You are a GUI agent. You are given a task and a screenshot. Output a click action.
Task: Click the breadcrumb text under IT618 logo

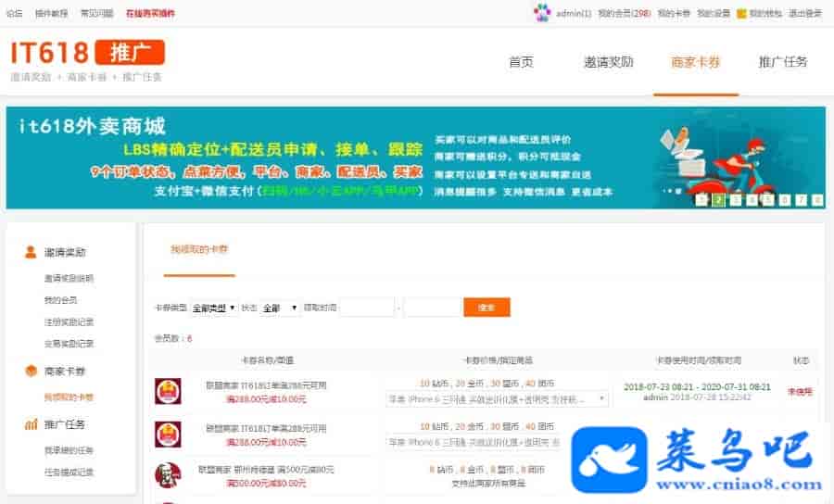click(85, 77)
